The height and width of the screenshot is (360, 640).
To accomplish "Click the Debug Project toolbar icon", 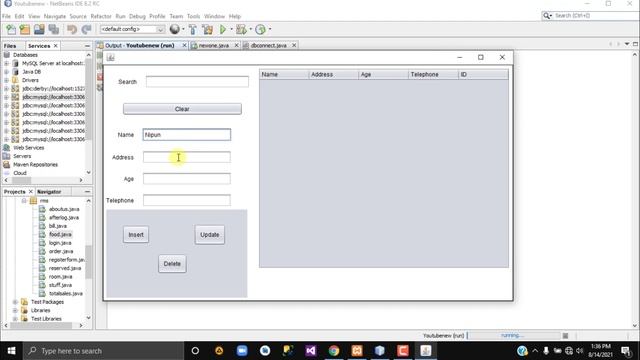I will (x=241, y=29).
